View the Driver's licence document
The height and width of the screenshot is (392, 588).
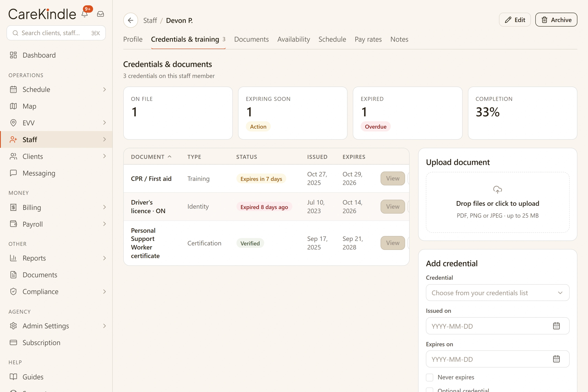[x=393, y=207]
